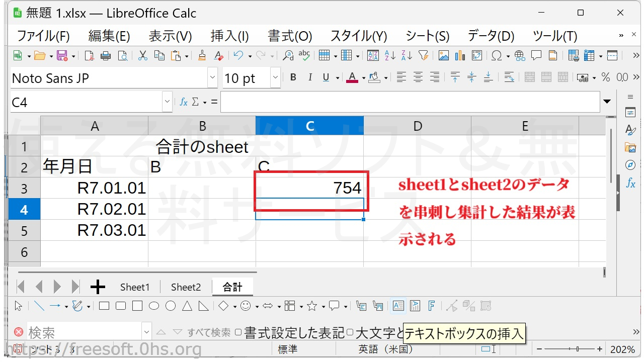This screenshot has width=644, height=362.
Task: Click the AutoFilter funnel icon
Action: (x=423, y=56)
